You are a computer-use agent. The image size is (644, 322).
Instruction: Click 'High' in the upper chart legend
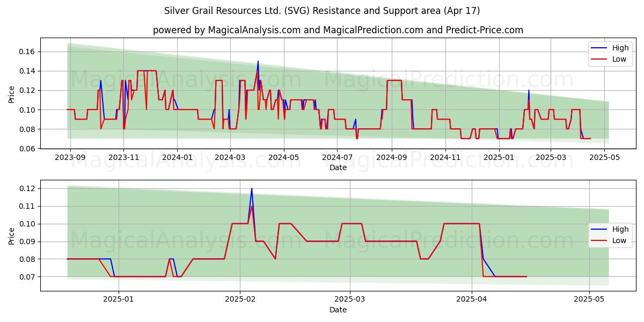620,48
